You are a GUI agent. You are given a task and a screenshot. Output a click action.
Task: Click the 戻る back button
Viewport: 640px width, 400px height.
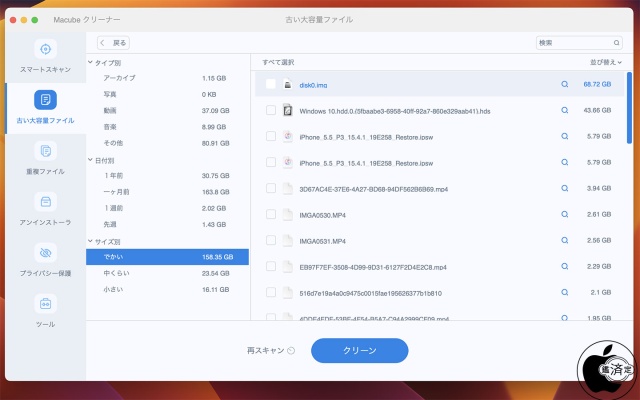point(113,43)
